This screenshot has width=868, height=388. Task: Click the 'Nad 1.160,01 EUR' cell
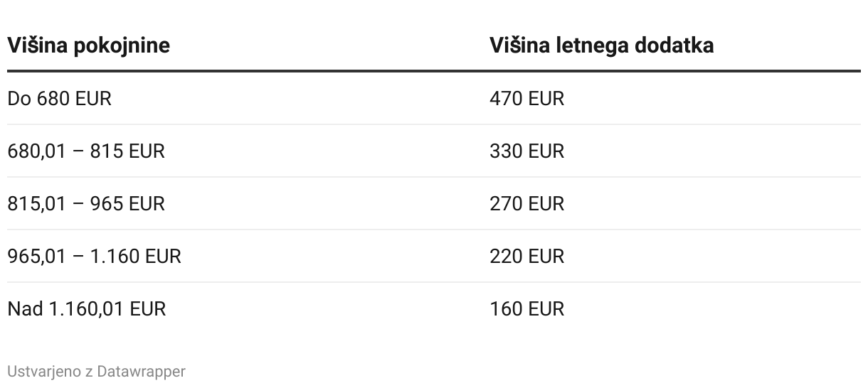86,308
